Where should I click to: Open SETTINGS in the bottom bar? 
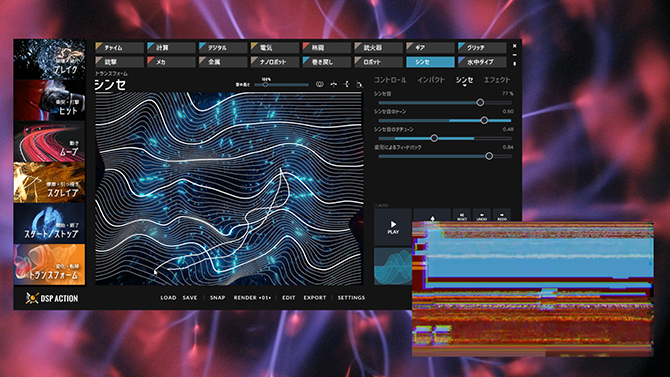351,297
